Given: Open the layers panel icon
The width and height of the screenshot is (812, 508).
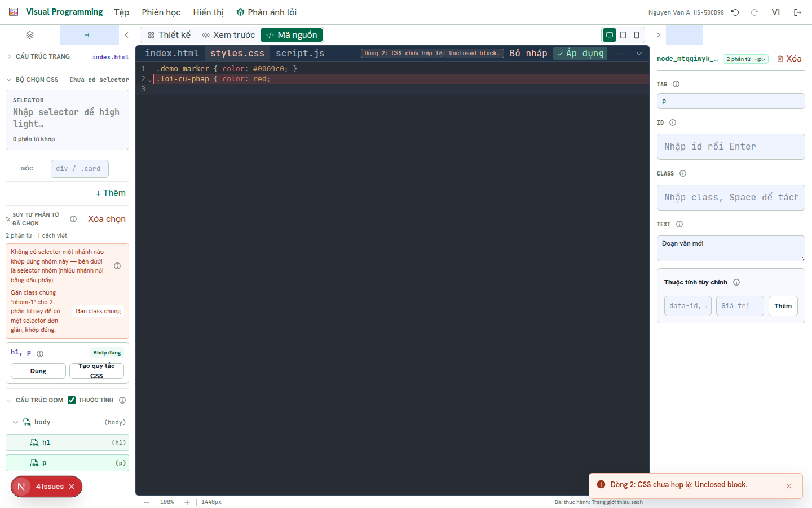Looking at the screenshot, I should click(30, 35).
